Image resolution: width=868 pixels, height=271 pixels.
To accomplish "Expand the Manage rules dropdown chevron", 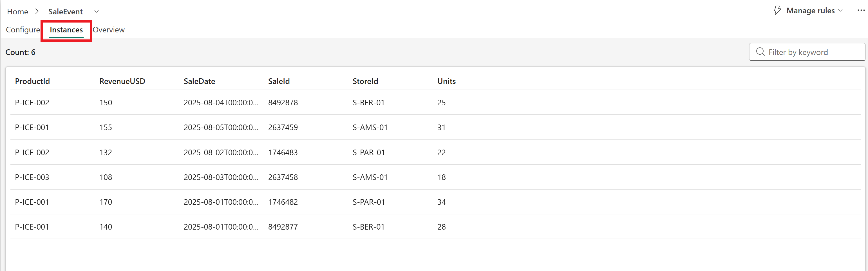I will (840, 10).
